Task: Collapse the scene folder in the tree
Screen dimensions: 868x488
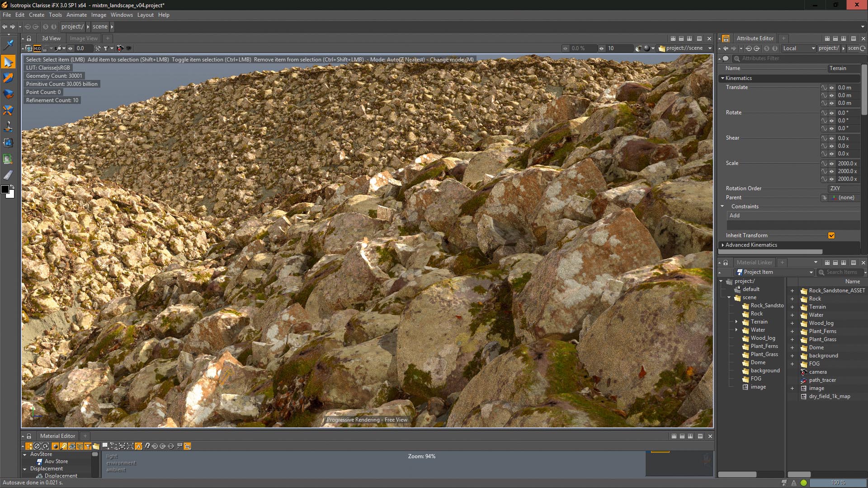Action: point(729,297)
